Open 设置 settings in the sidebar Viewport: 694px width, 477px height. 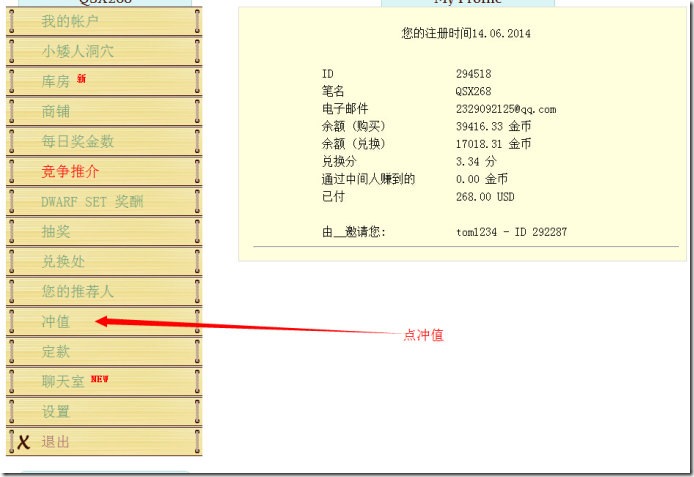(x=56, y=411)
